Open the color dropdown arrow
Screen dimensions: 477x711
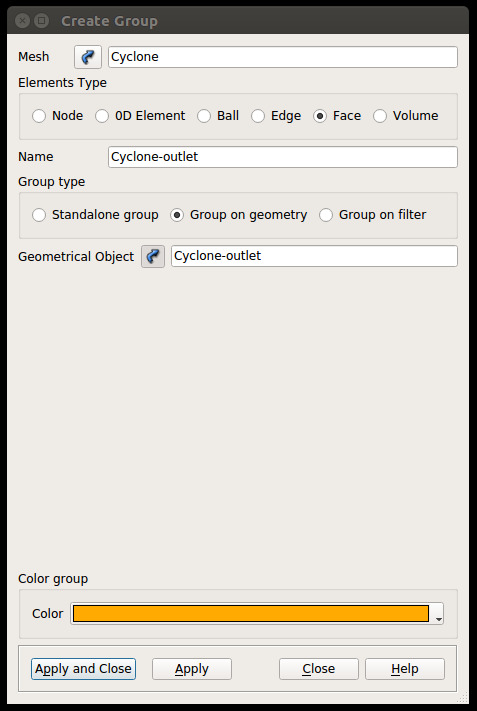pos(438,614)
